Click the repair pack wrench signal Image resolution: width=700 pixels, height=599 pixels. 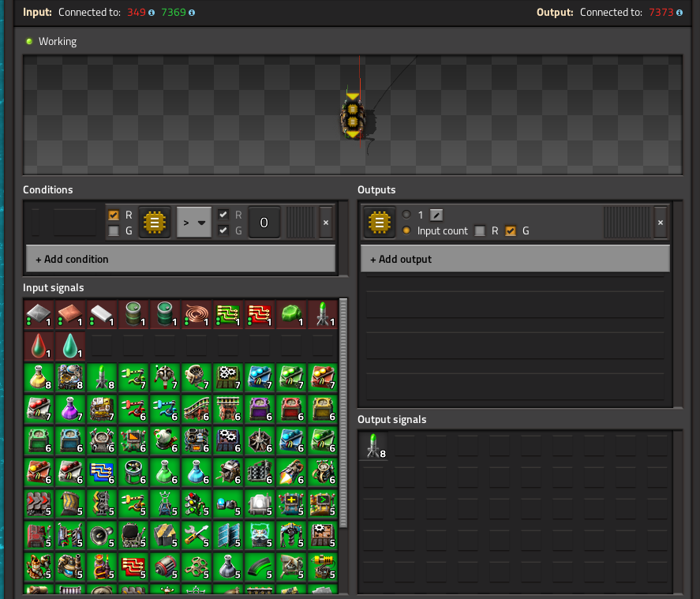pyautogui.click(x=197, y=536)
